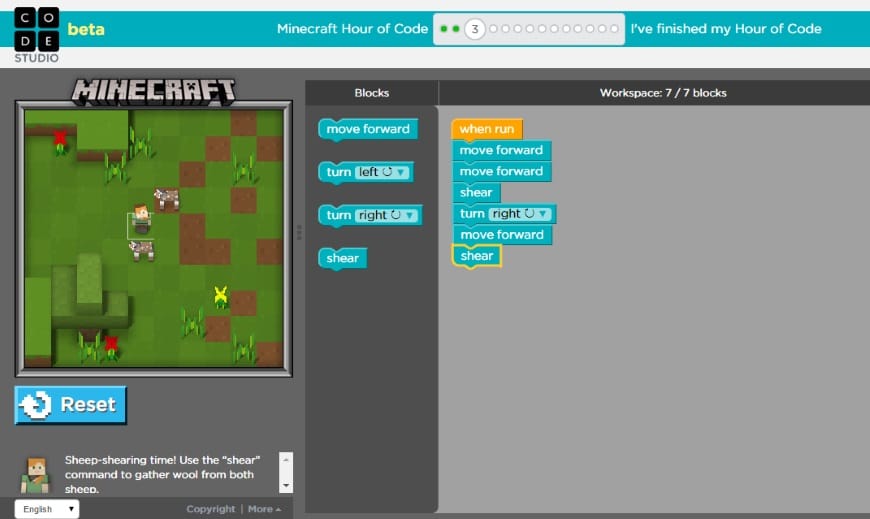Click the sheep above the player
The width and height of the screenshot is (870, 519).
(x=167, y=198)
